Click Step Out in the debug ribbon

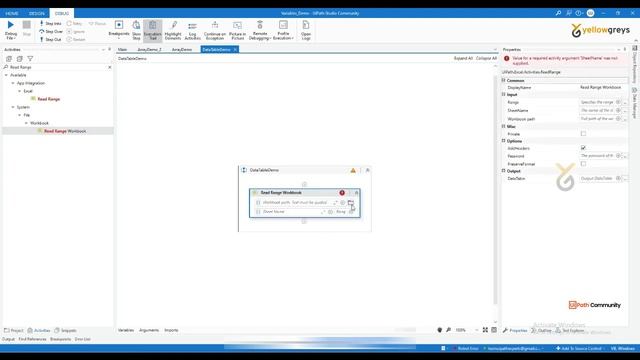[51, 40]
